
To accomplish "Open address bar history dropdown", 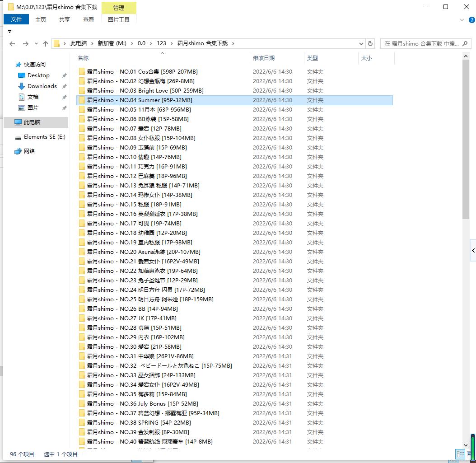I will (x=361, y=44).
